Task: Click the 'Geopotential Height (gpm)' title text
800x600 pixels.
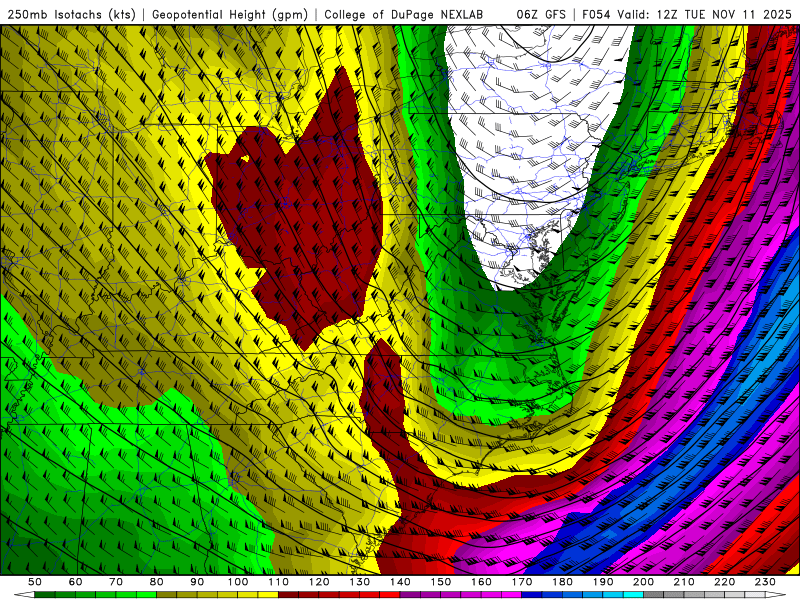Action: click(230, 15)
